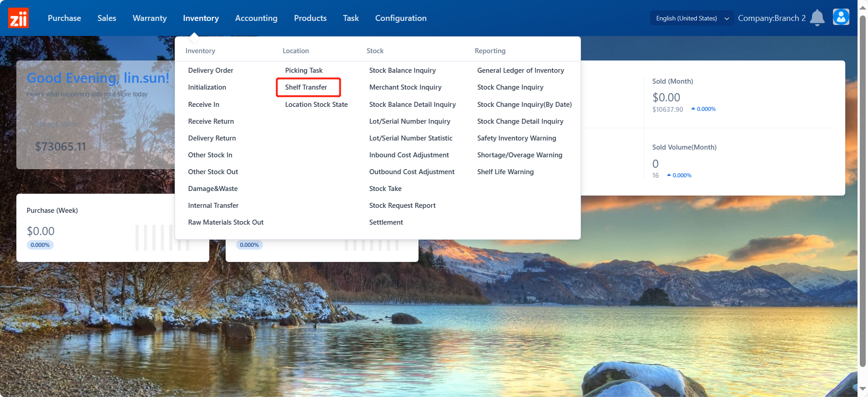The height and width of the screenshot is (397, 868).
Task: Open the Sales menu
Action: point(107,18)
